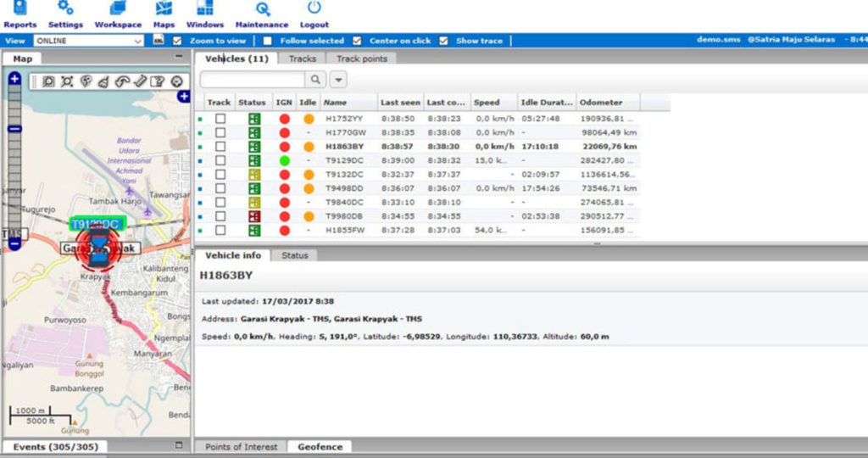The image size is (868, 458).
Task: Click the map zoom level slider bar
Action: point(14,161)
